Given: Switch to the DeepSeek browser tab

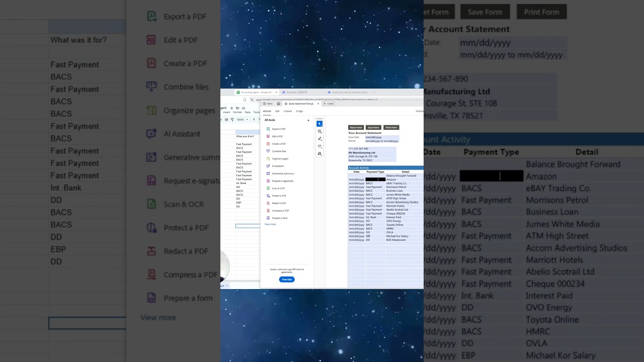Looking at the screenshot, I should tap(297, 93).
